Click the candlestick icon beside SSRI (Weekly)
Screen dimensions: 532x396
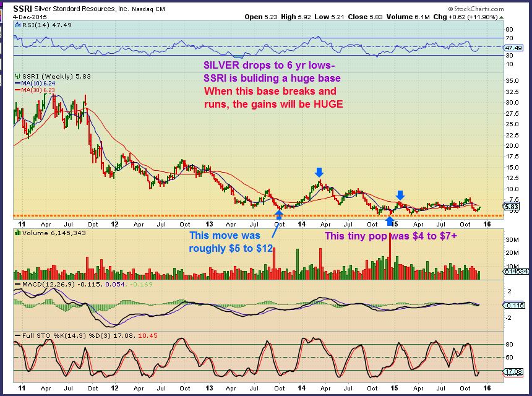coord(18,76)
